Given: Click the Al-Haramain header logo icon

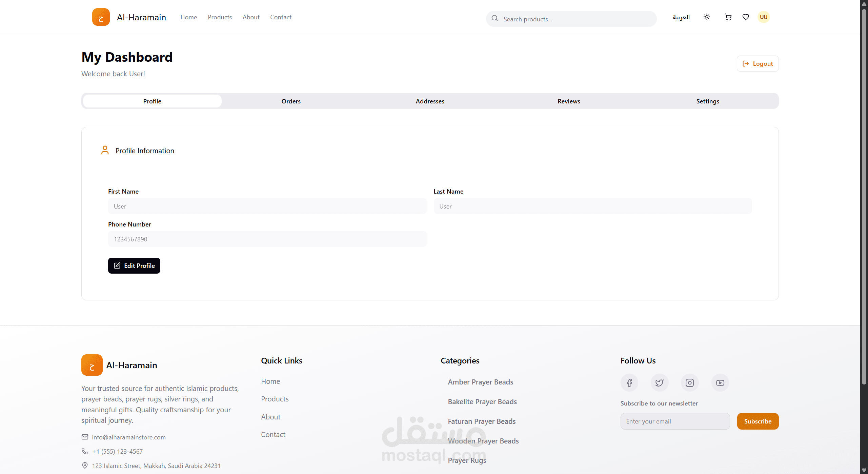Looking at the screenshot, I should [x=101, y=17].
